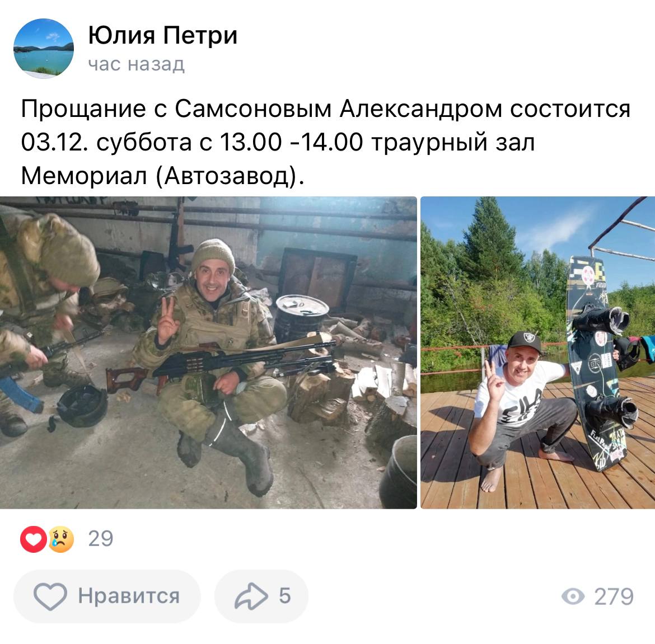Click the soldier on left photo's edge
This screenshot has width=655, height=644.
46,321
